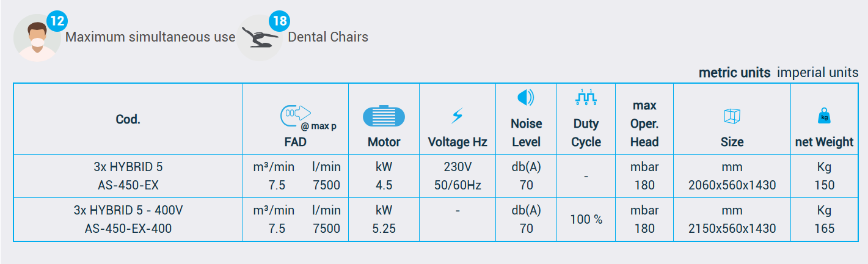The image size is (868, 264).
Task: Click the noise level speaker icon
Action: coord(525,97)
